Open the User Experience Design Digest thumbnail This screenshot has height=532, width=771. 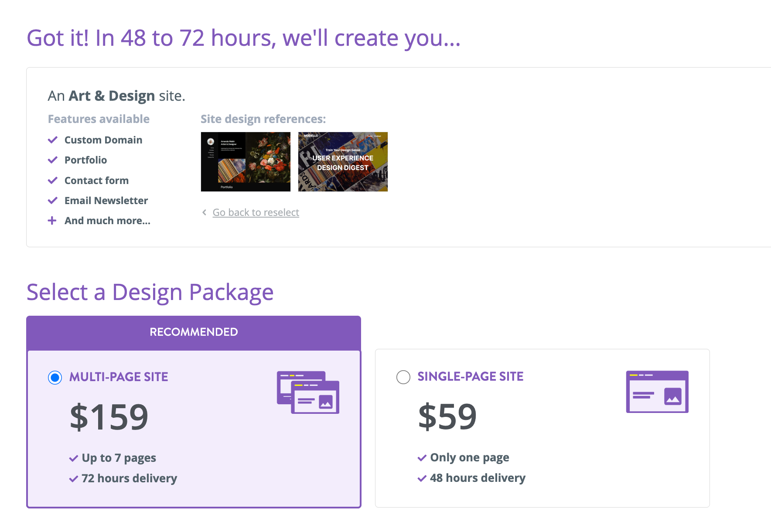tap(343, 162)
